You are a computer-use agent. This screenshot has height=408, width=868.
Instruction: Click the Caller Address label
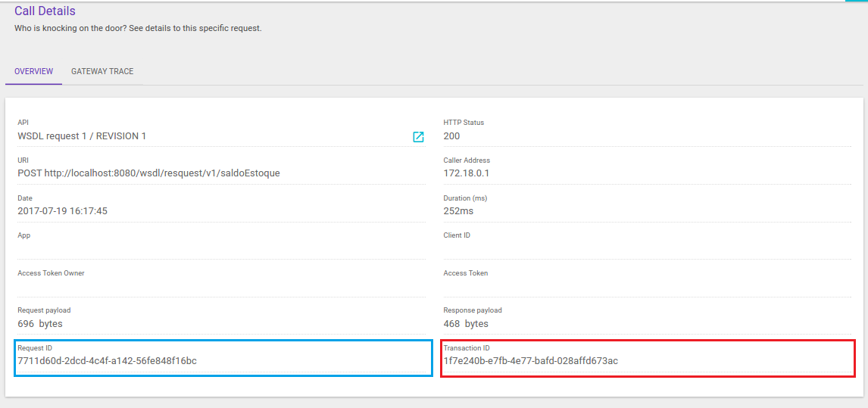[x=467, y=160]
